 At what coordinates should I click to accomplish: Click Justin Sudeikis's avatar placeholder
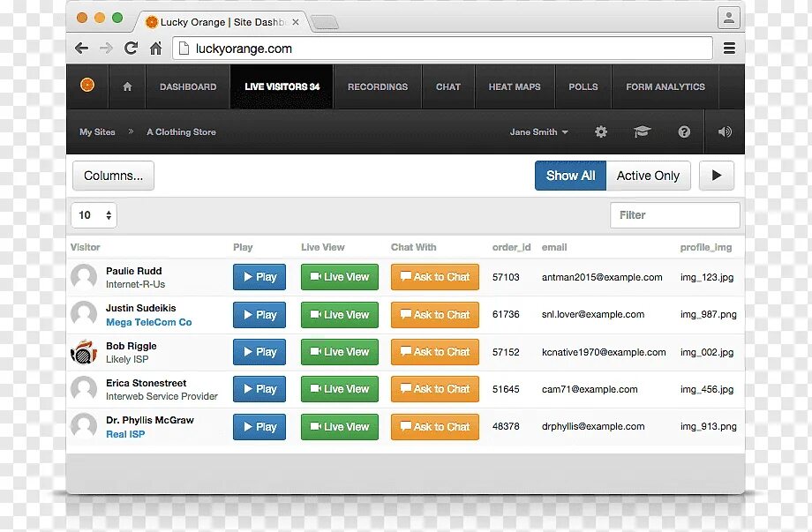click(83, 315)
